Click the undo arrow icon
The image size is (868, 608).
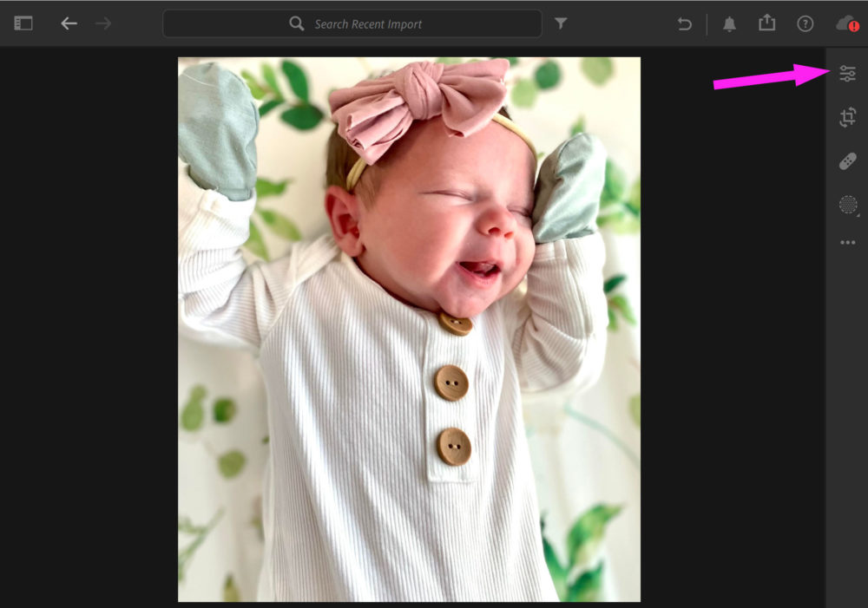(685, 23)
